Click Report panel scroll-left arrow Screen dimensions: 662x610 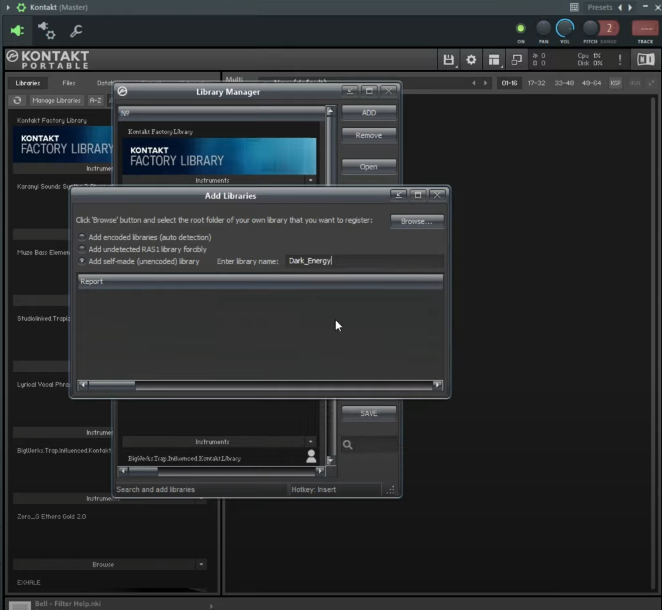(83, 385)
